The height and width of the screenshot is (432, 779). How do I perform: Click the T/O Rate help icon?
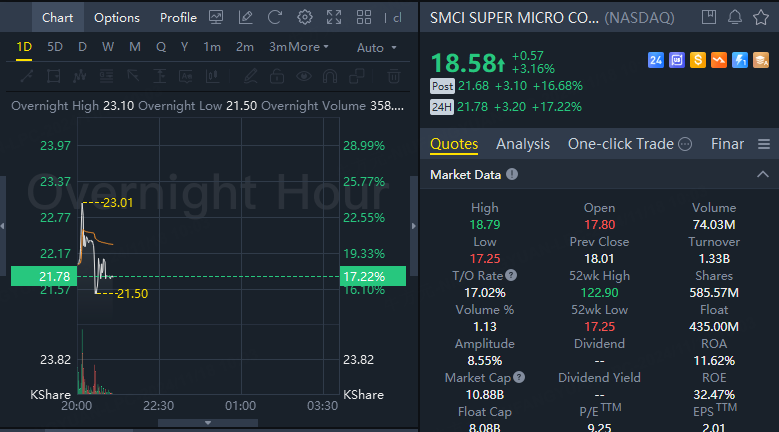511,275
